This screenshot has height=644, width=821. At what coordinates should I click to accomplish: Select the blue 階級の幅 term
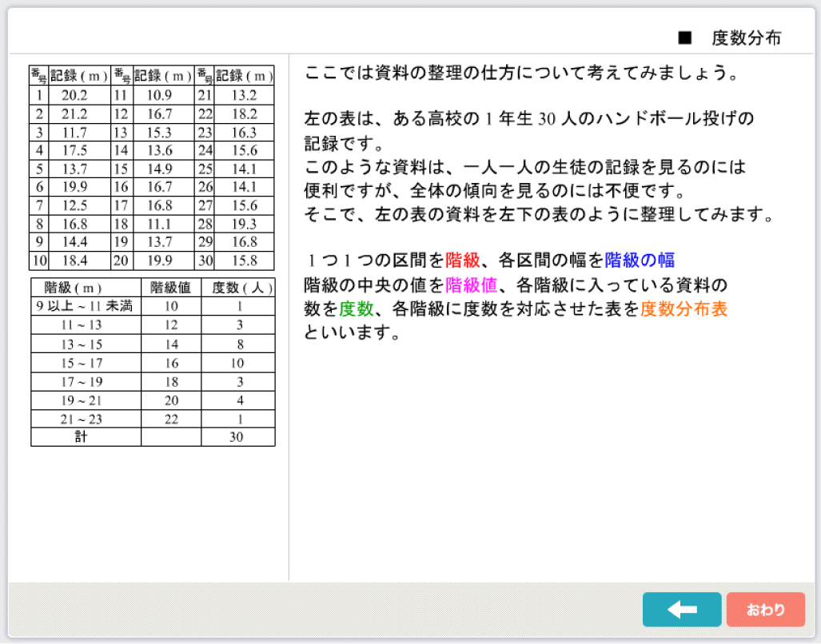click(640, 260)
